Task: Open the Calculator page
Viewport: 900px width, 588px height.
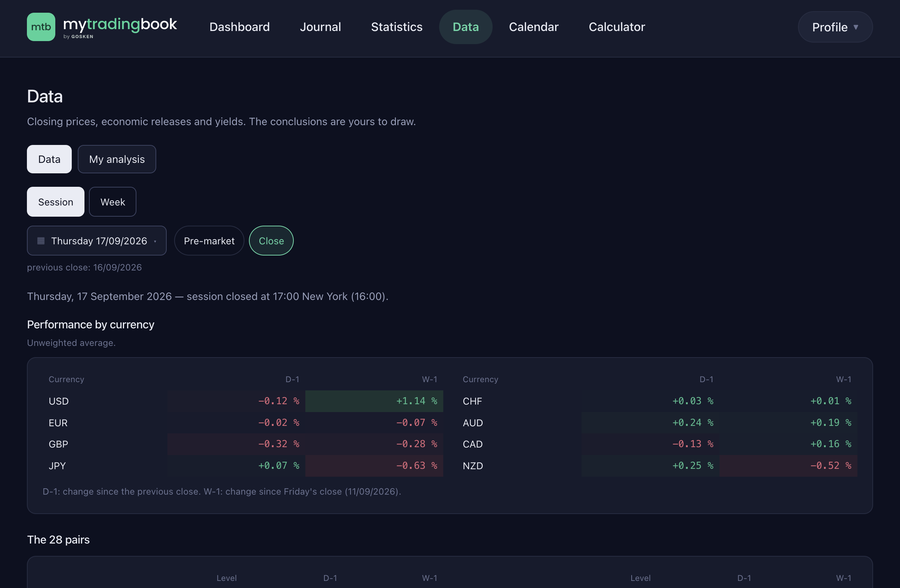Action: point(617,27)
